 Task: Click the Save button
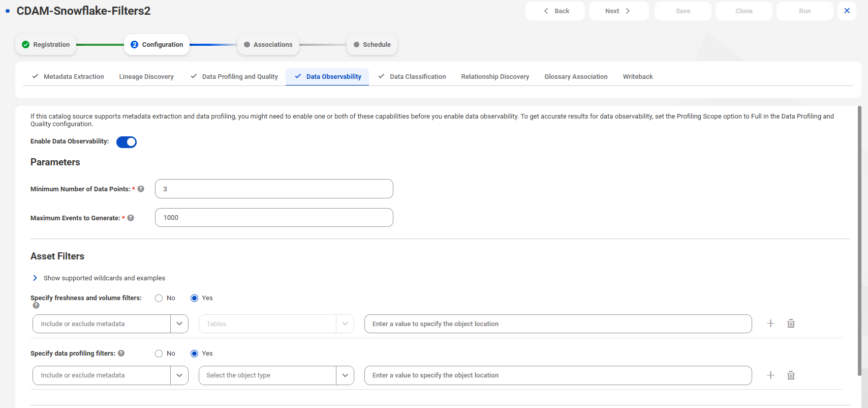pyautogui.click(x=683, y=11)
